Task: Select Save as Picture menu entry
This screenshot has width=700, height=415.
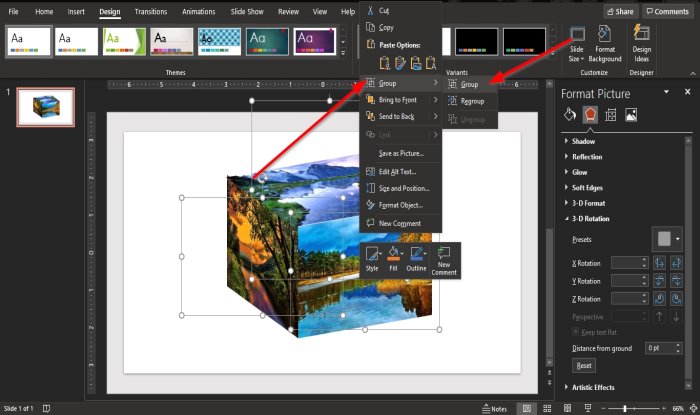Action: [401, 153]
